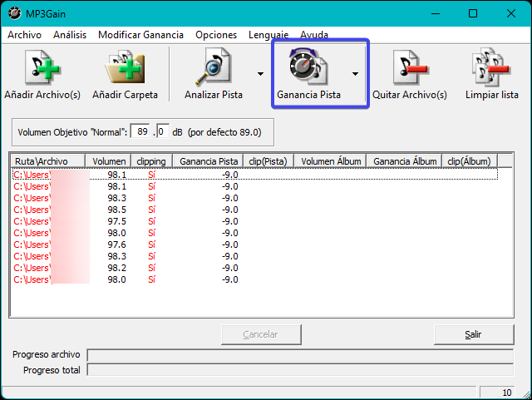The width and height of the screenshot is (532, 400).
Task: Select the file row with volume 98.3 above 98.5
Action: coord(255,198)
